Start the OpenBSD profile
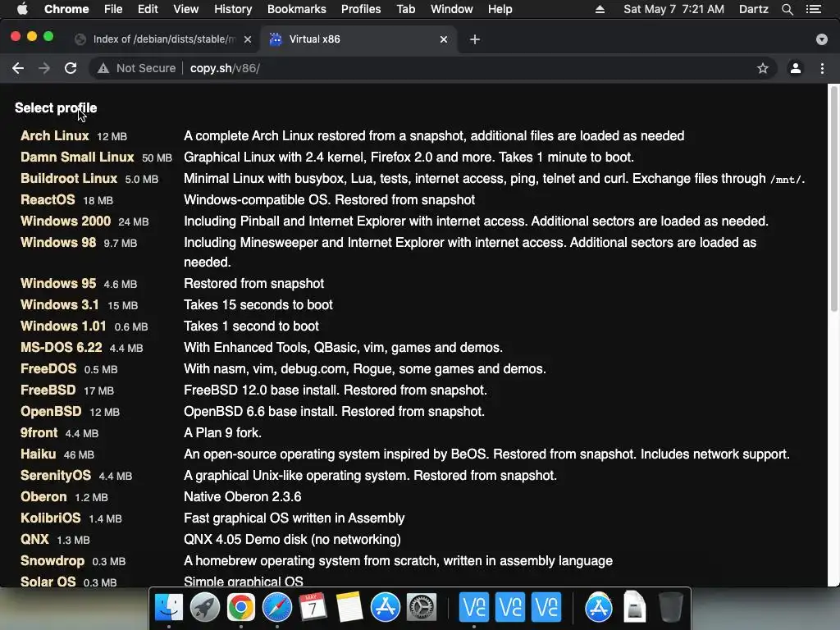The image size is (840, 630). pos(51,412)
